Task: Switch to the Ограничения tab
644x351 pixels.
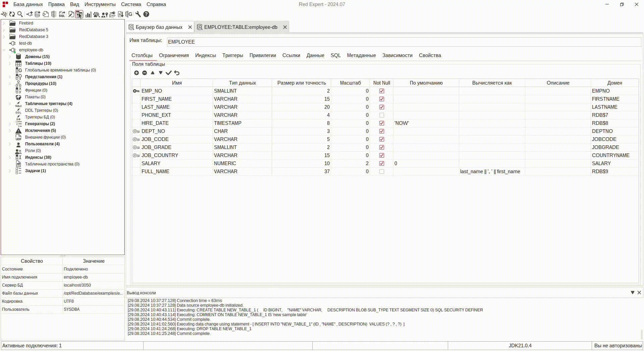Action: [x=174, y=55]
